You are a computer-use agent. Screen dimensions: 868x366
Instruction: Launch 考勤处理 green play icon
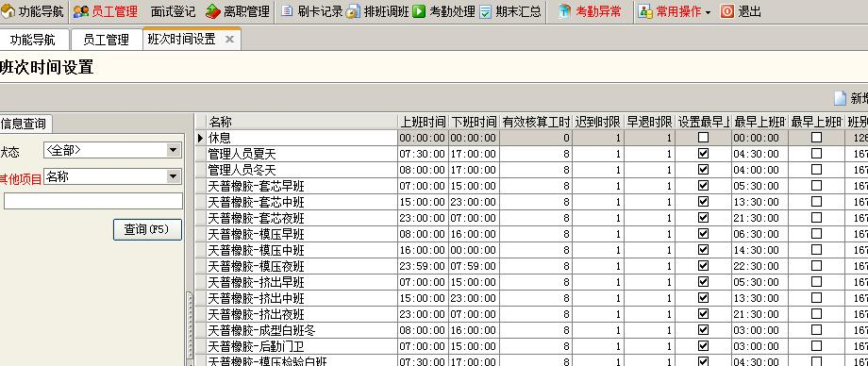tap(419, 11)
